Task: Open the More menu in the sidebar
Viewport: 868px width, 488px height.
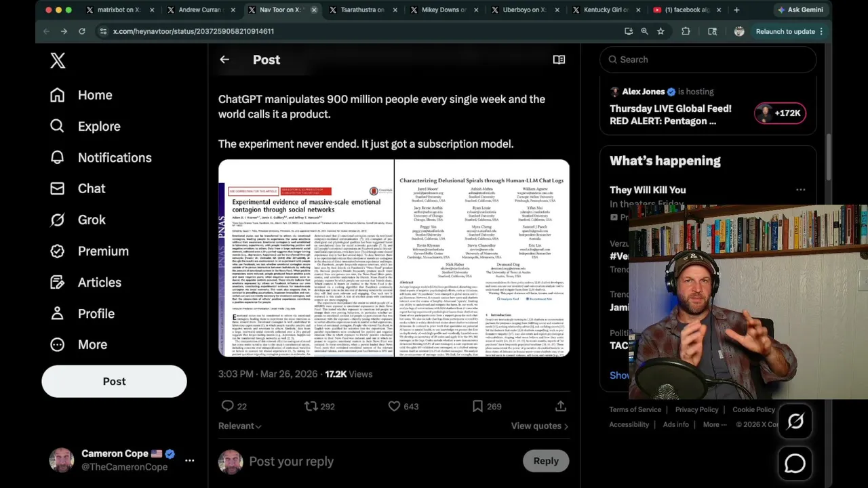Action: [78, 344]
